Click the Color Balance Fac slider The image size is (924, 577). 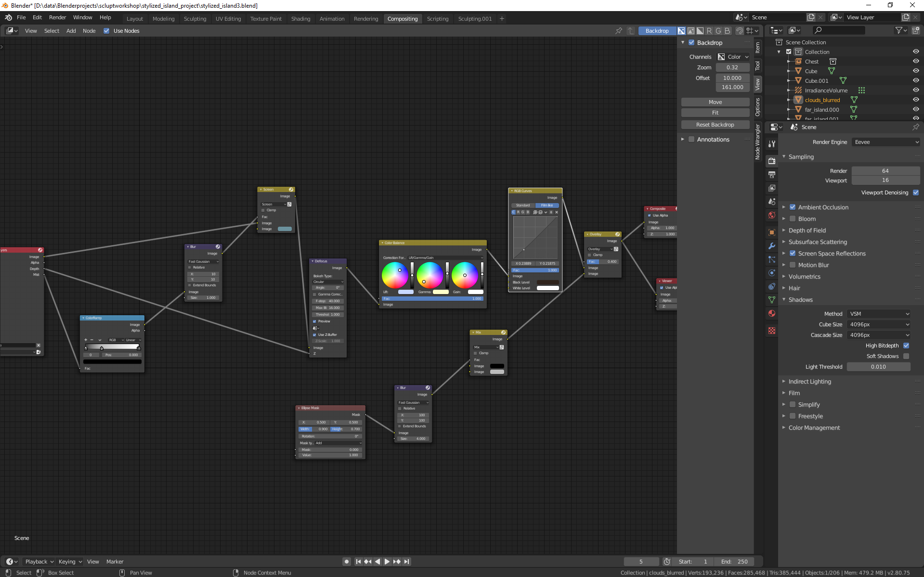(x=432, y=298)
